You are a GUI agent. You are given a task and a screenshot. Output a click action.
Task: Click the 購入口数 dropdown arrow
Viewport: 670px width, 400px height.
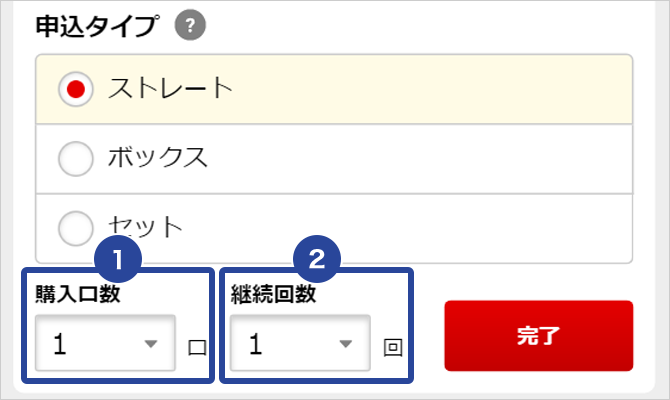click(x=151, y=344)
